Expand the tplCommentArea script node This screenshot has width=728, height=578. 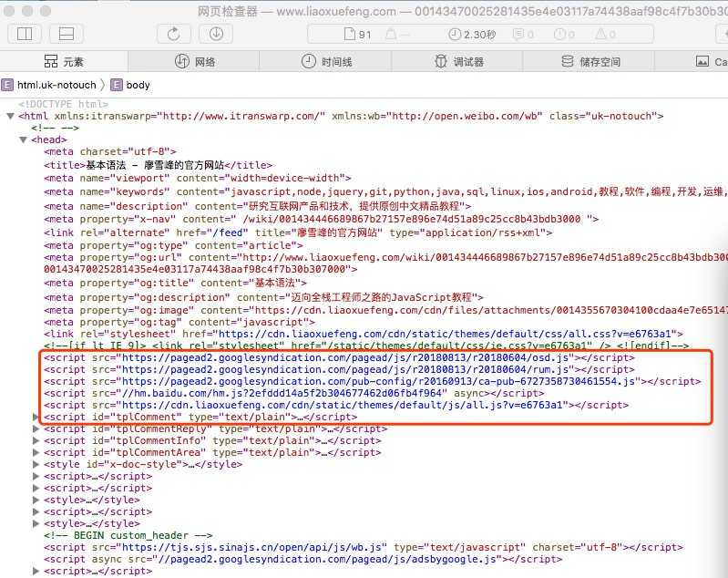point(36,452)
